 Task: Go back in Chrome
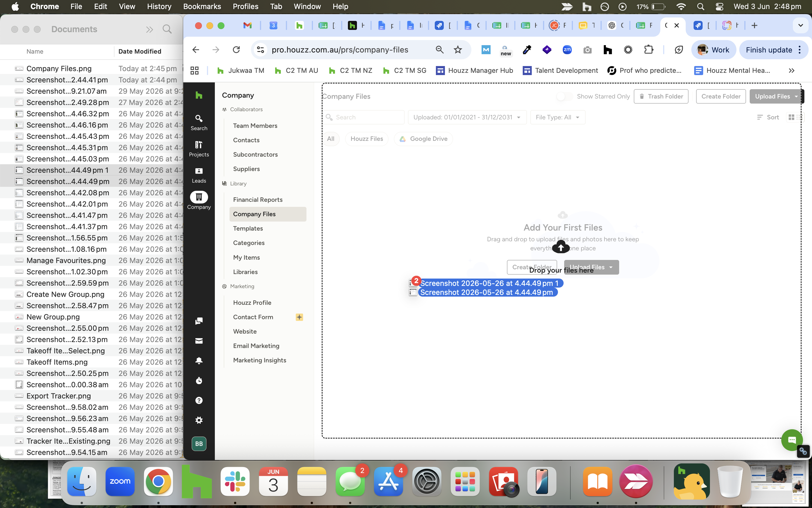[196, 50]
